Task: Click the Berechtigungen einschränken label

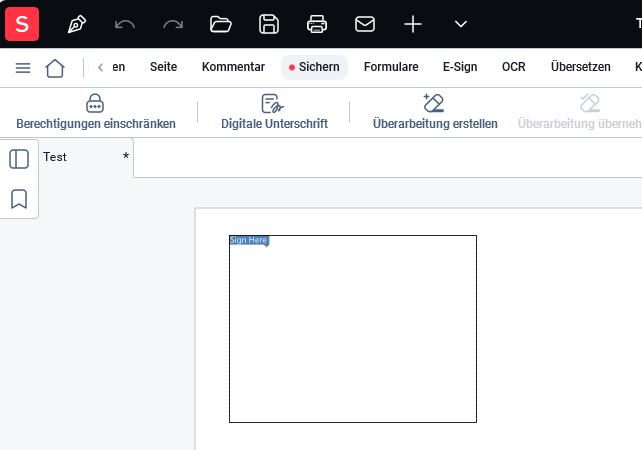Action: point(96,124)
